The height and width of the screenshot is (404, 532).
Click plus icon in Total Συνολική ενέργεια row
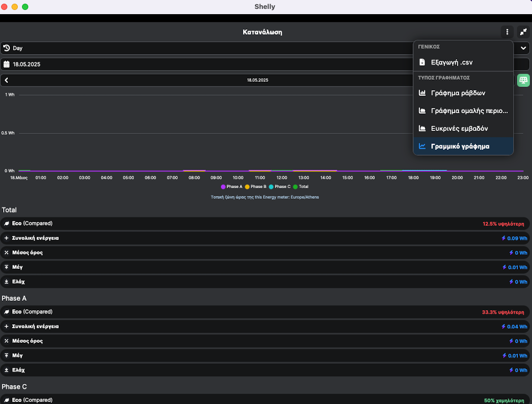tap(6, 238)
